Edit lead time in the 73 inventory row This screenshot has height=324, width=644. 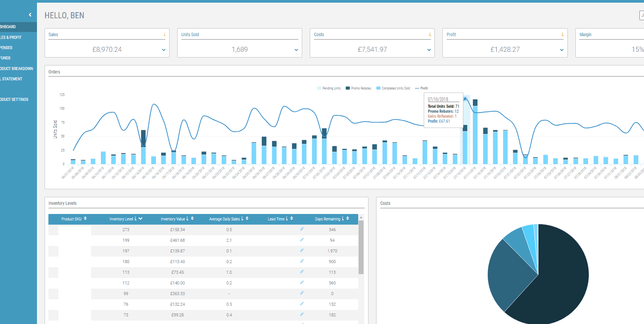pos(302,314)
